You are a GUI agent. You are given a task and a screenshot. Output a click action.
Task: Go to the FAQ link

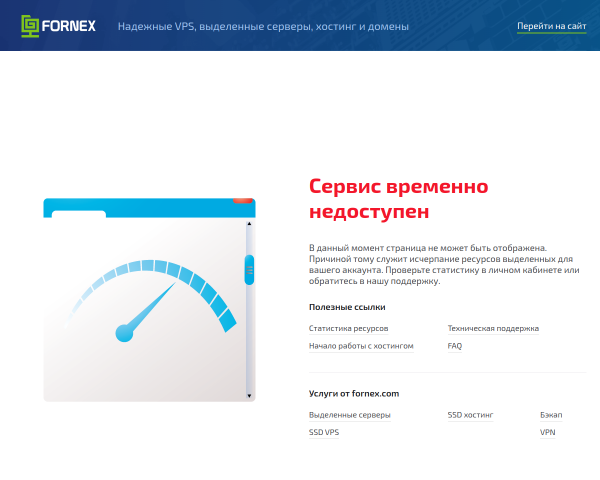point(455,346)
